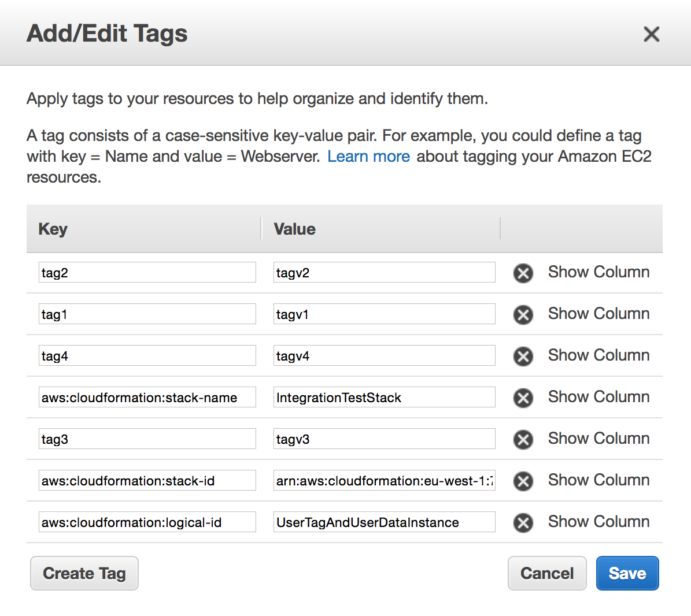Delete the tag2 tag row
The image size is (691, 616).
(523, 273)
